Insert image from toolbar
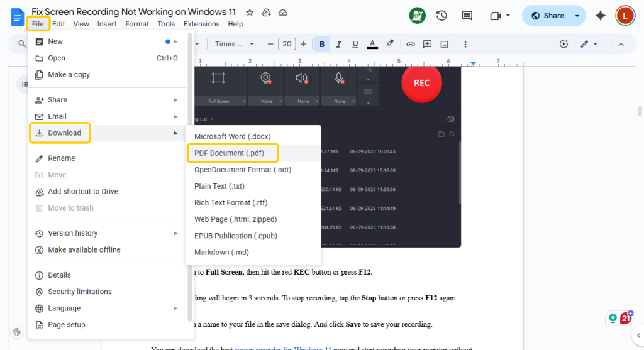644x350 pixels. point(444,45)
